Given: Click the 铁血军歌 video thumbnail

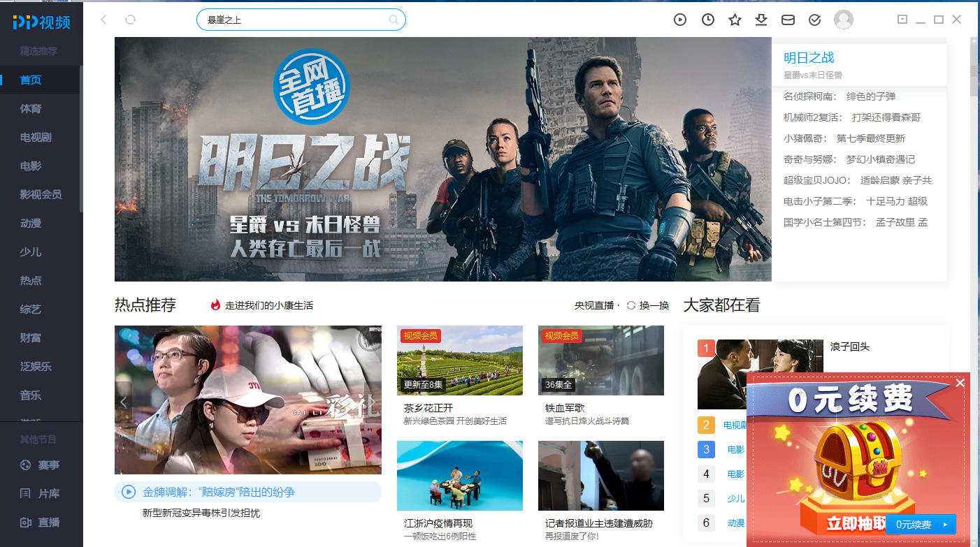Looking at the screenshot, I should [600, 360].
